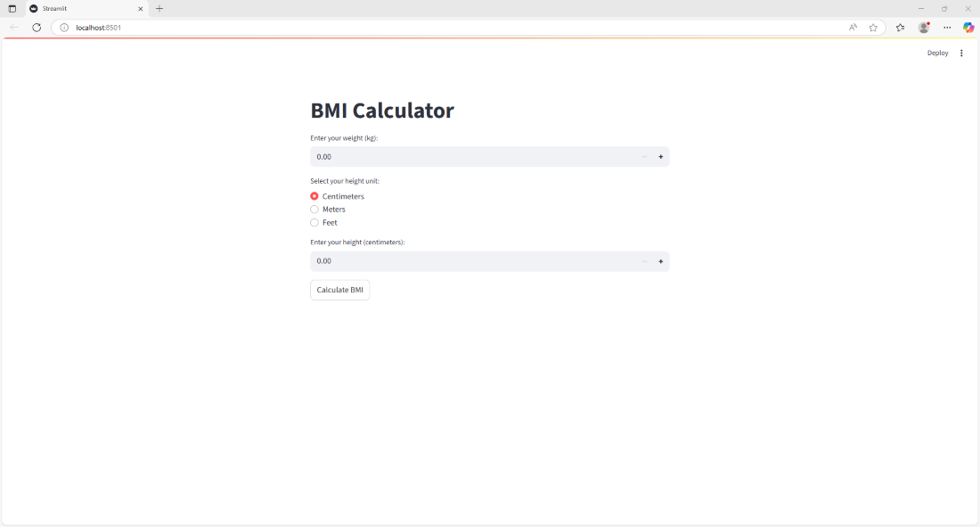Viewport: 980px width, 527px height.
Task: Select the Centimeters height unit
Action: [314, 196]
